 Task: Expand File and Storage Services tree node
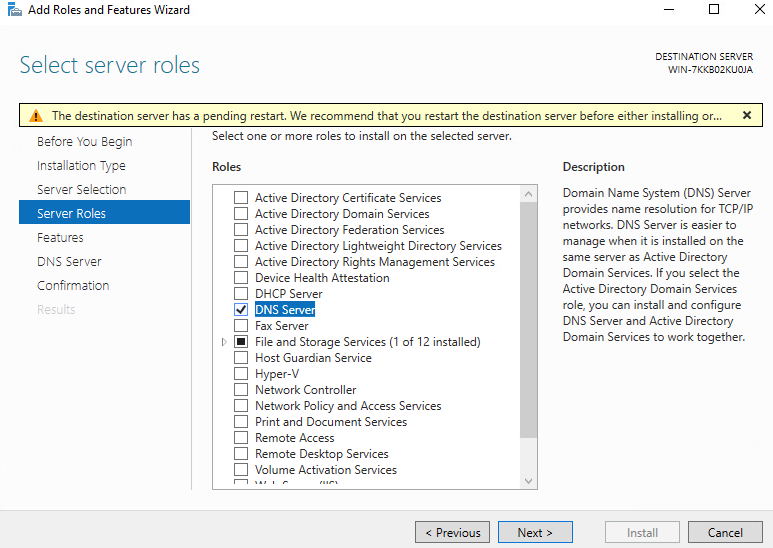[224, 342]
